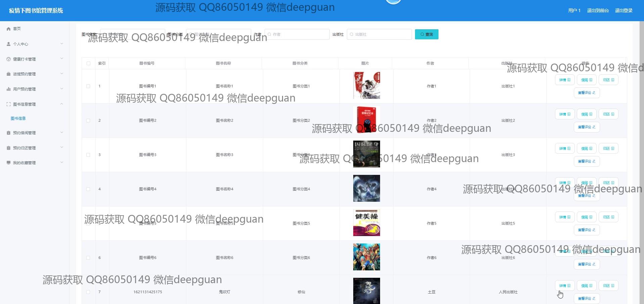Viewport: 644px width, 304px height.
Task: Click the clock icon for 健康打卡管理
Action: pyautogui.click(x=8, y=59)
